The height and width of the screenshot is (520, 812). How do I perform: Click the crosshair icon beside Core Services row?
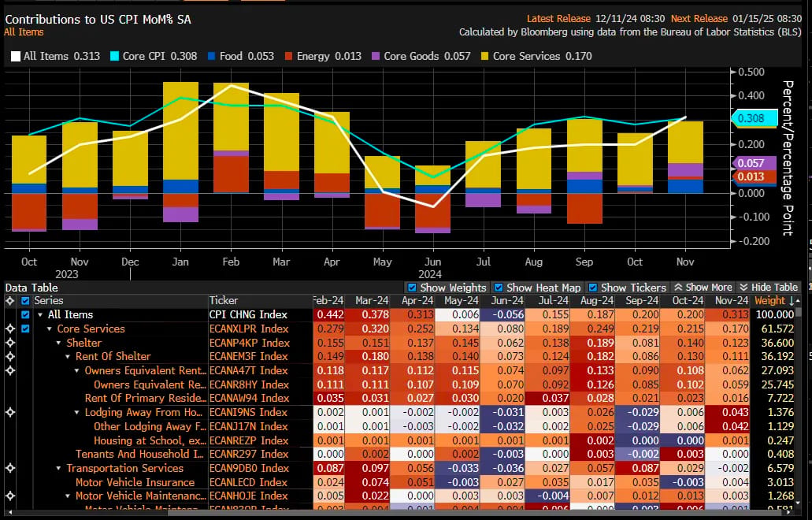(9, 329)
